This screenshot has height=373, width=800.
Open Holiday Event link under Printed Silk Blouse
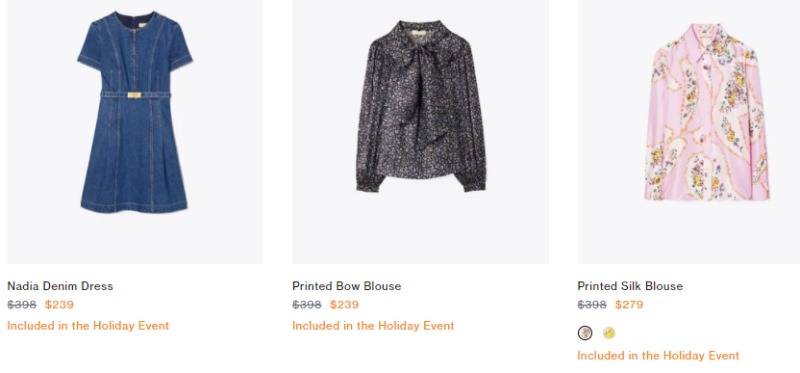tap(658, 355)
